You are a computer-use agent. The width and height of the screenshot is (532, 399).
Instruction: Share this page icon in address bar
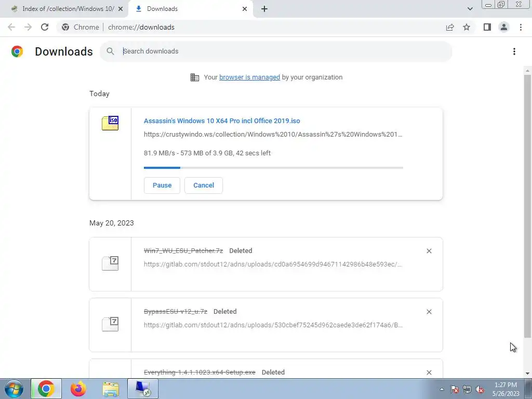[450, 27]
